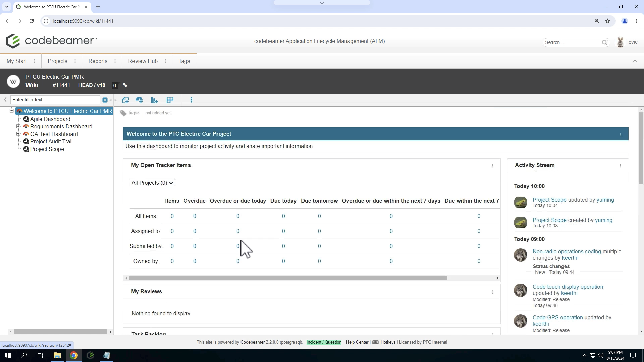
Task: Open the Review Hub tab
Action: point(143,61)
